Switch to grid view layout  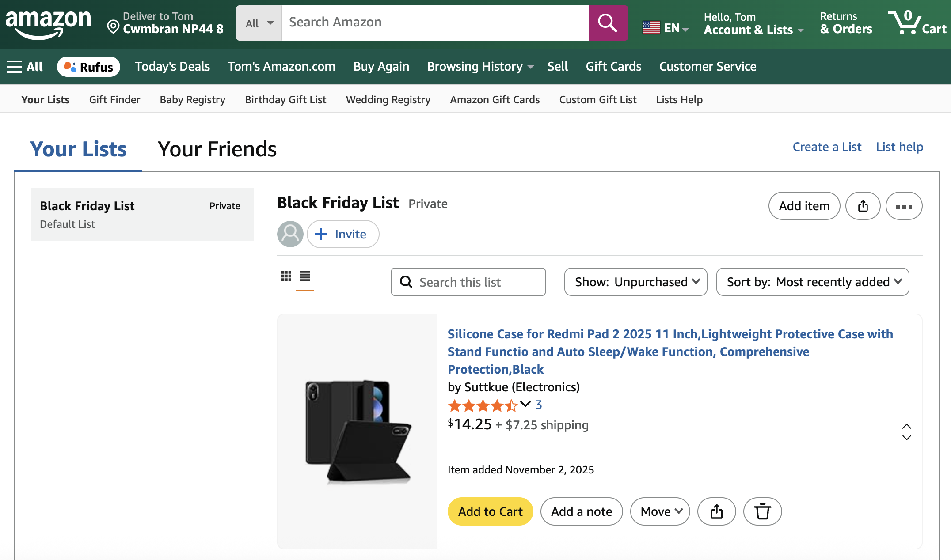tap(286, 276)
